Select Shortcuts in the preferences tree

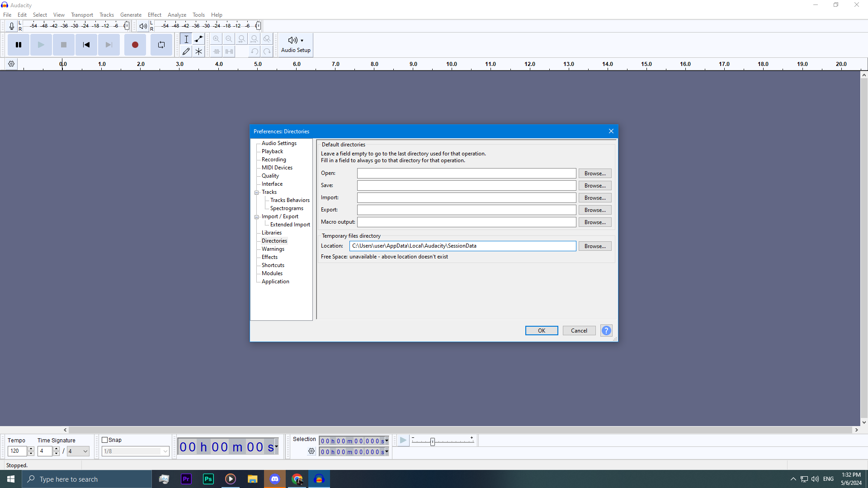[273, 265]
